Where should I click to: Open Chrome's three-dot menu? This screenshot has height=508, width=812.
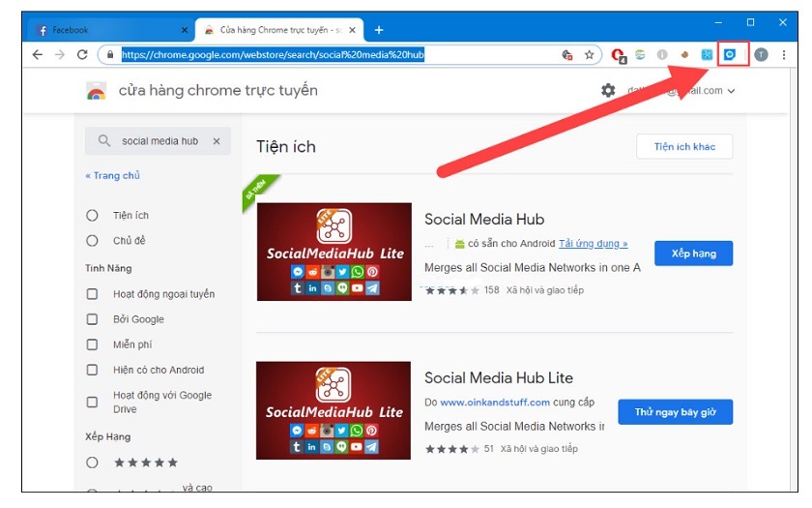pos(784,54)
